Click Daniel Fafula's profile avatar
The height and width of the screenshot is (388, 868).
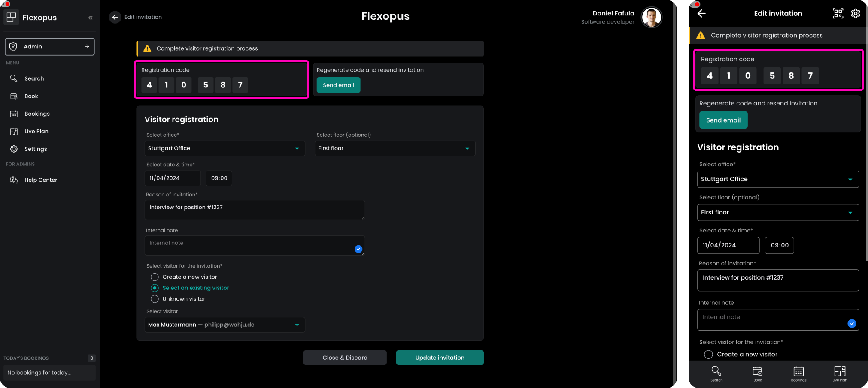point(651,18)
